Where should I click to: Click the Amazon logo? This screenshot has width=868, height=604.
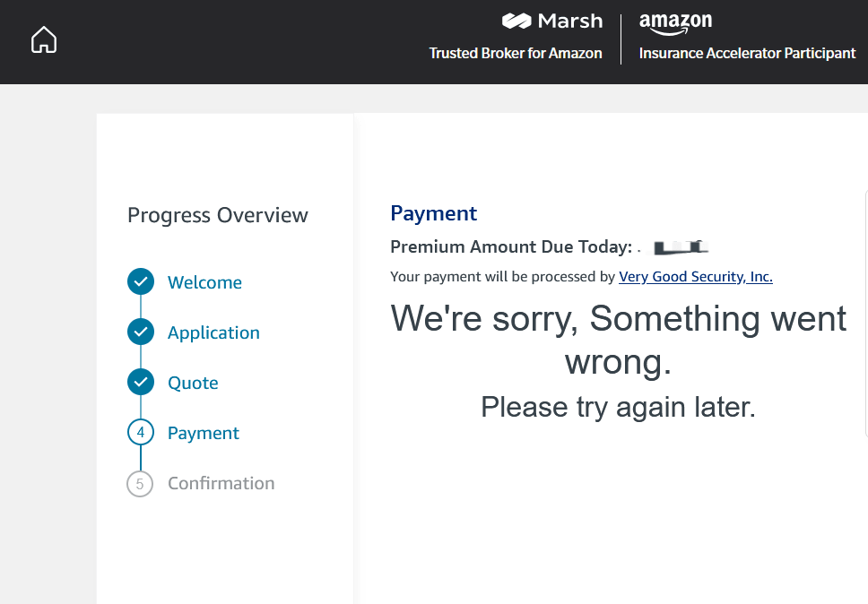(675, 23)
